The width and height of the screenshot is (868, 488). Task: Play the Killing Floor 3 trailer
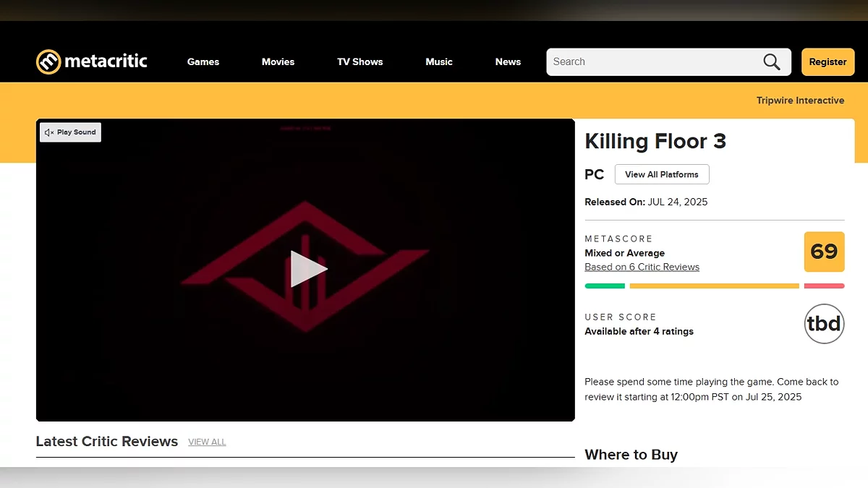pos(309,269)
